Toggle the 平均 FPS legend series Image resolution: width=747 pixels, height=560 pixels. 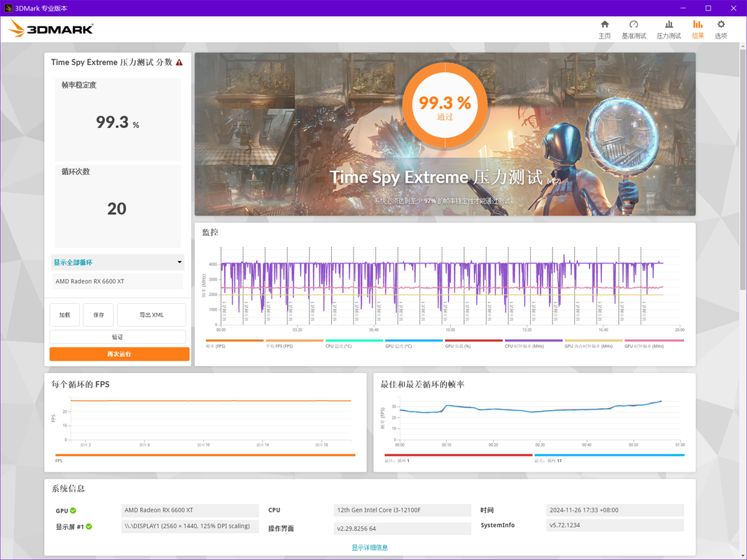point(295,343)
